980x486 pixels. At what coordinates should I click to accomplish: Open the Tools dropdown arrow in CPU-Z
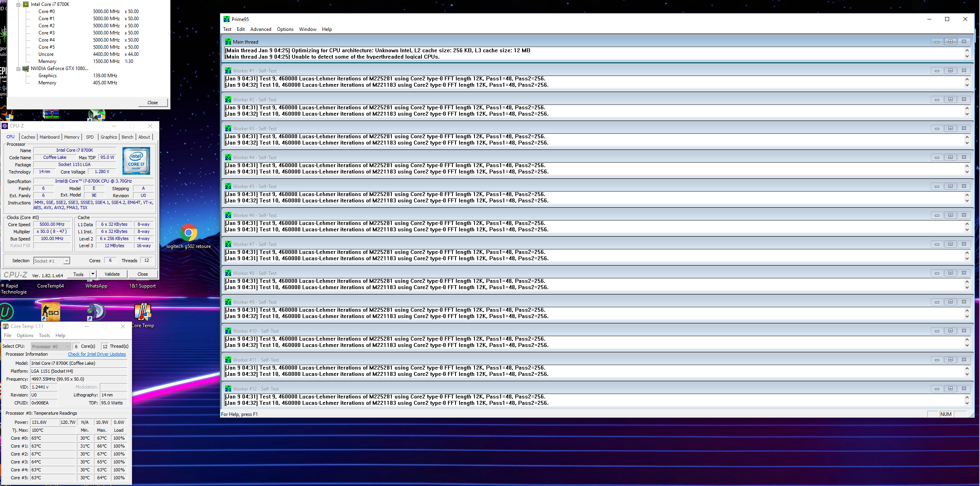click(x=93, y=274)
